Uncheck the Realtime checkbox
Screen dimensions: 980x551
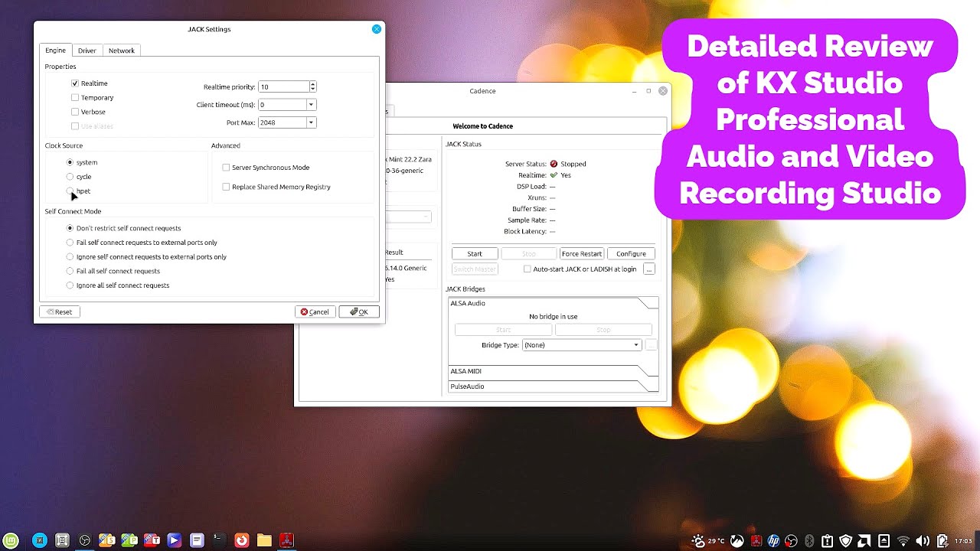click(x=75, y=83)
